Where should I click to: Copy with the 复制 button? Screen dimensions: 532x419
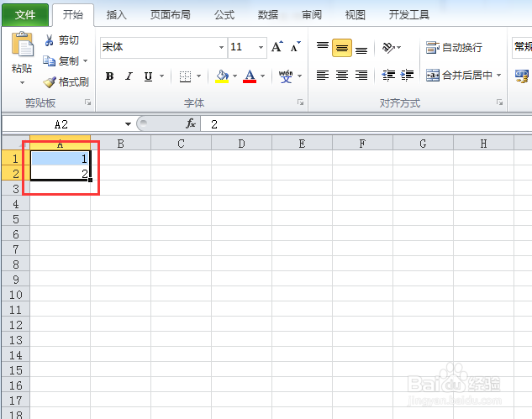click(61, 61)
